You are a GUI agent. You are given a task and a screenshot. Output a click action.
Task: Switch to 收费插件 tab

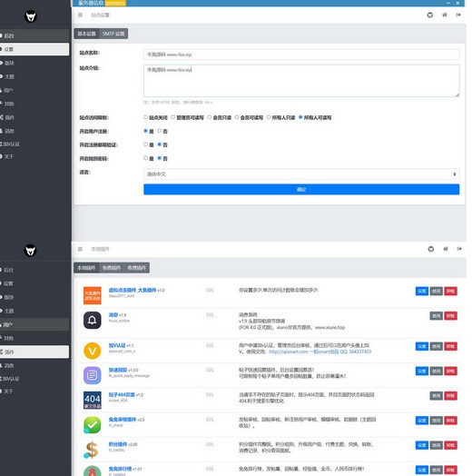(137, 268)
